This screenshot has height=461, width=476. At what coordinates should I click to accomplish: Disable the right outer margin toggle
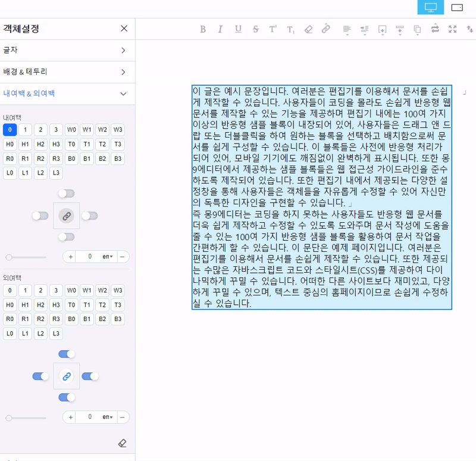point(90,376)
